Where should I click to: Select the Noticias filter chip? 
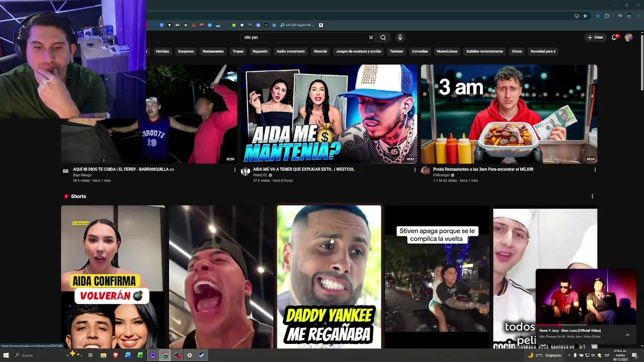click(163, 51)
